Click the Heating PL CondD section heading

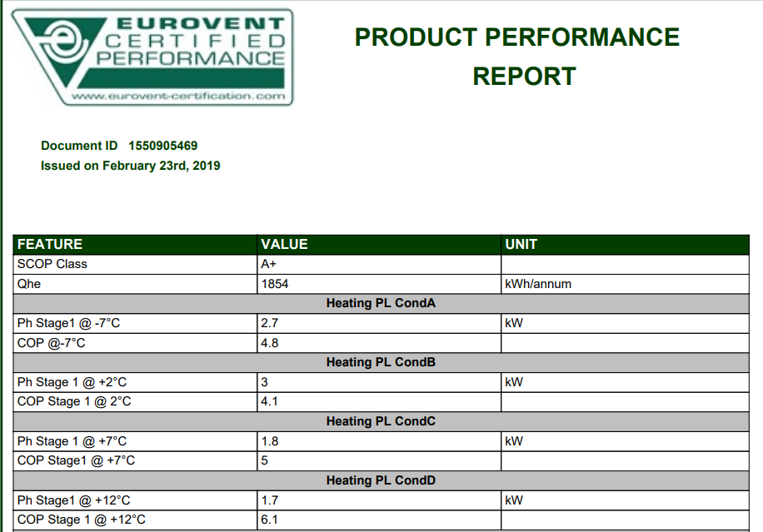[x=381, y=481]
